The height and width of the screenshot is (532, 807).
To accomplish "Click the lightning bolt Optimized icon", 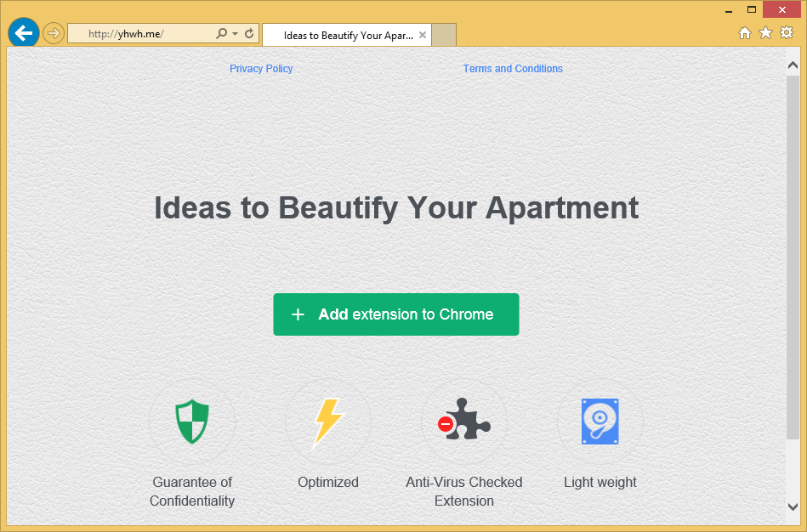I will tap(328, 422).
